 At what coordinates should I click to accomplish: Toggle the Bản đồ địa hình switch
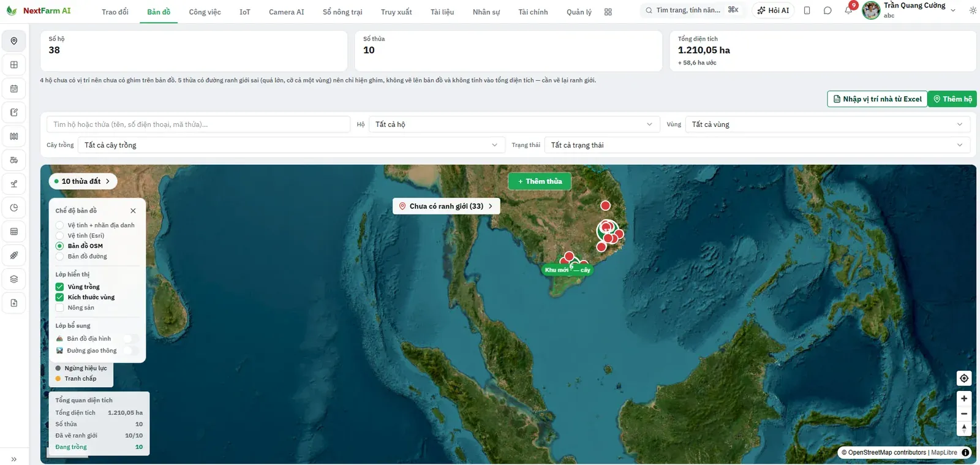click(131, 338)
